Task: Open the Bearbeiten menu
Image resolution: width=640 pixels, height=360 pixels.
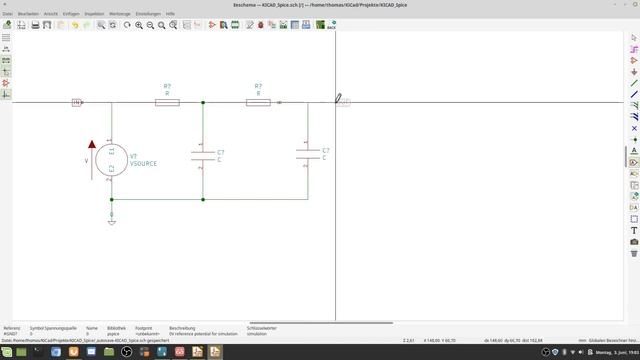Action: [x=28, y=14]
